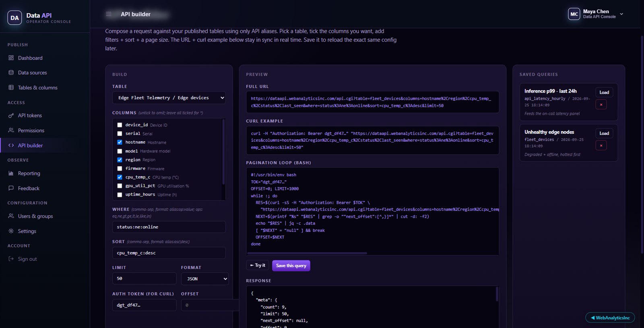
Task: Click the pagination script horizontal scrollbar
Action: pos(307,253)
